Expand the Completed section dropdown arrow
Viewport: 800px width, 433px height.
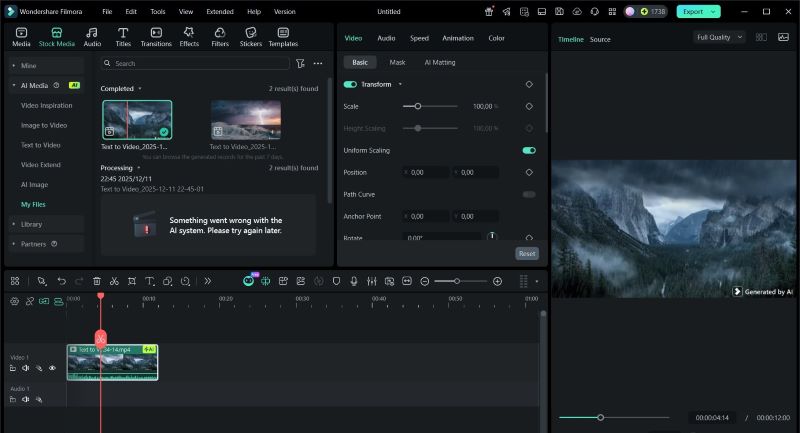140,89
